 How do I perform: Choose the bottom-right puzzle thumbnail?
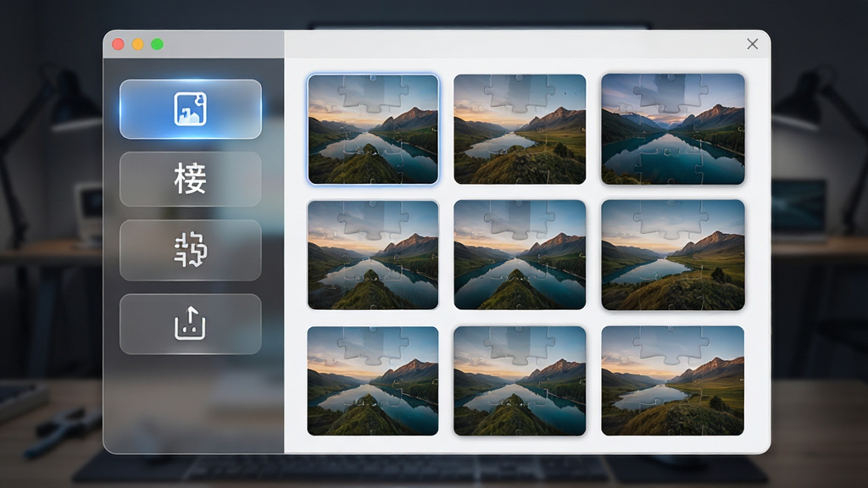tap(672, 380)
